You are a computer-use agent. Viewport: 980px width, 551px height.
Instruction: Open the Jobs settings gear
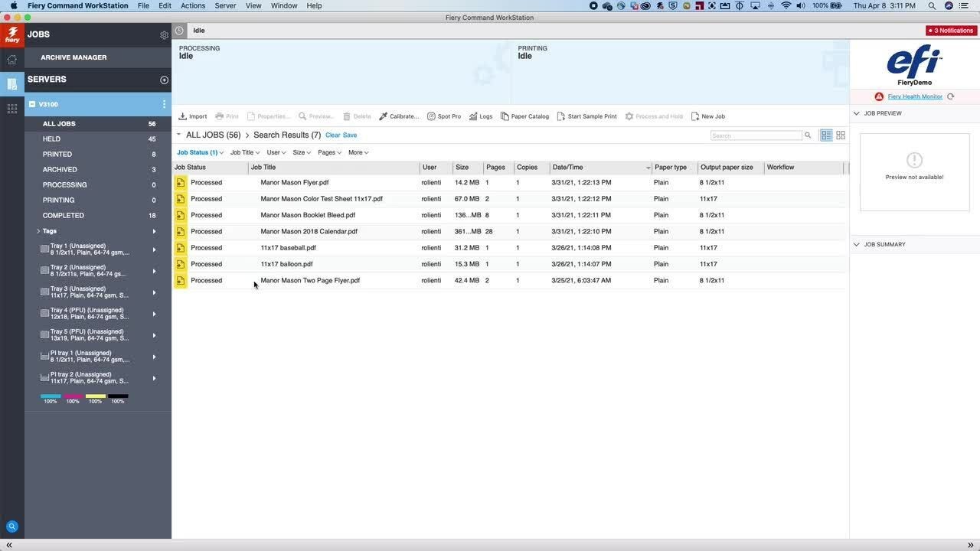point(164,35)
